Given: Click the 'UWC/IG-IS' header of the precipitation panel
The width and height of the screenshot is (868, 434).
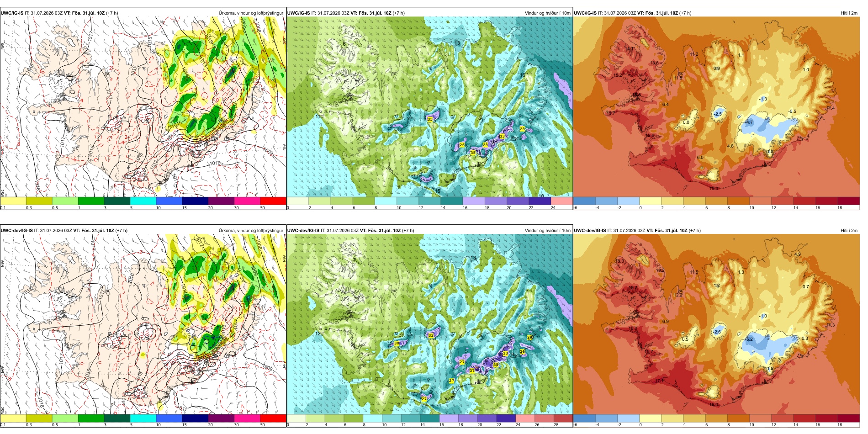Looking at the screenshot, I should (x=12, y=13).
